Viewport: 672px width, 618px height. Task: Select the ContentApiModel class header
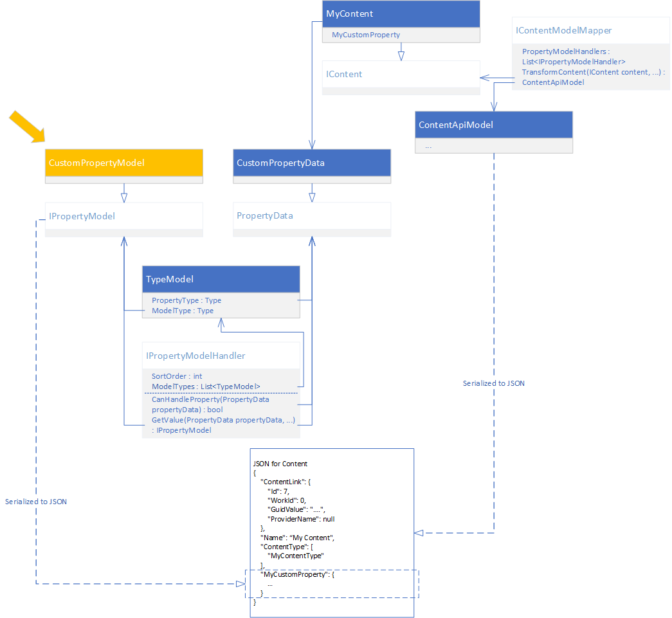(x=493, y=125)
